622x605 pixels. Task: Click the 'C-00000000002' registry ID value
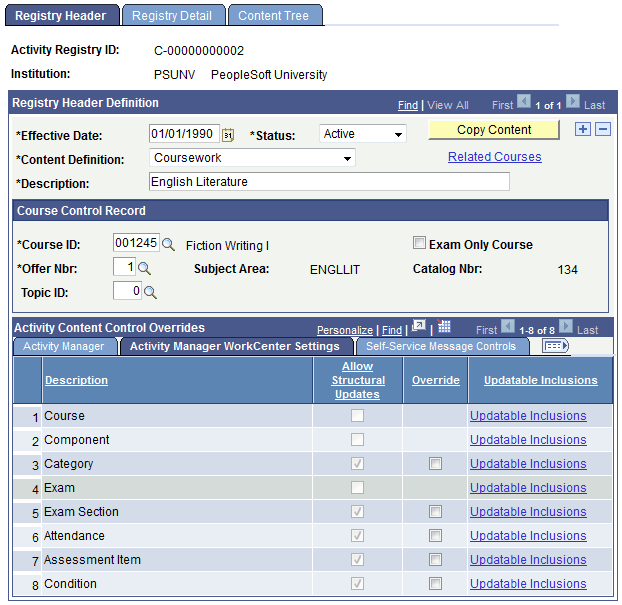pyautogui.click(x=199, y=51)
